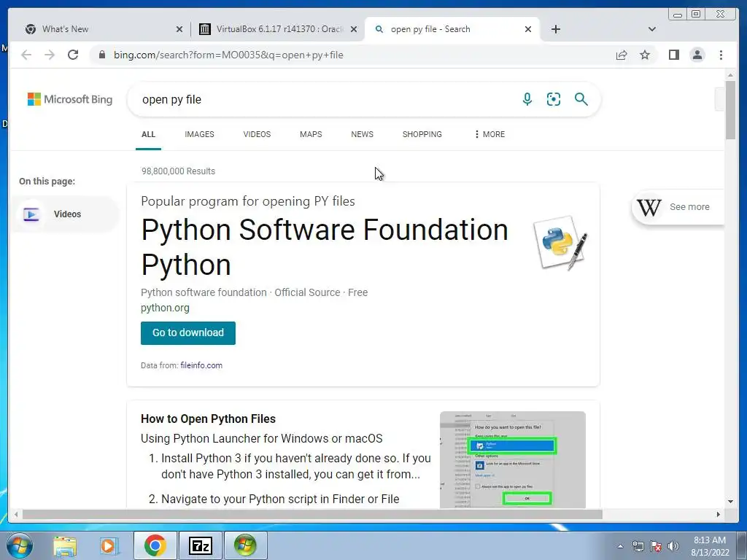Open the how-to tutorial thumbnail image
The width and height of the screenshot is (747, 560).
(x=513, y=459)
